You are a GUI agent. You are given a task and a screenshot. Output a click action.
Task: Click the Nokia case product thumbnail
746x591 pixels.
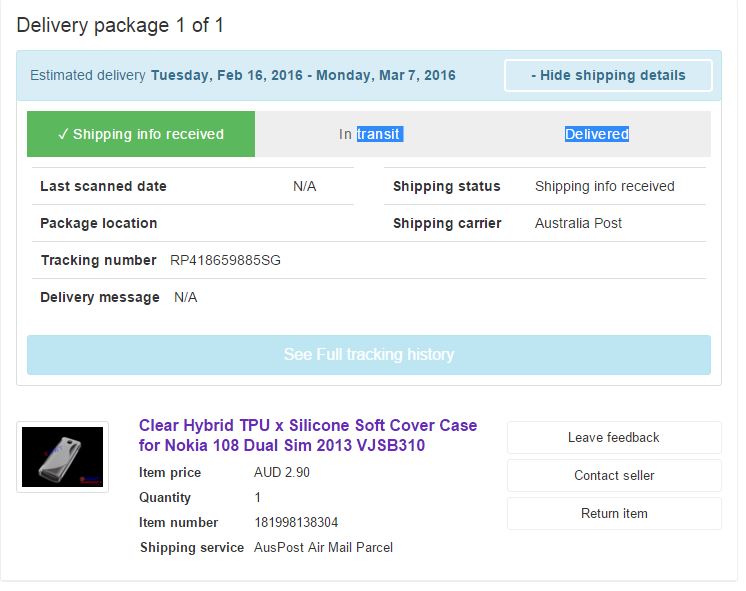click(x=62, y=457)
